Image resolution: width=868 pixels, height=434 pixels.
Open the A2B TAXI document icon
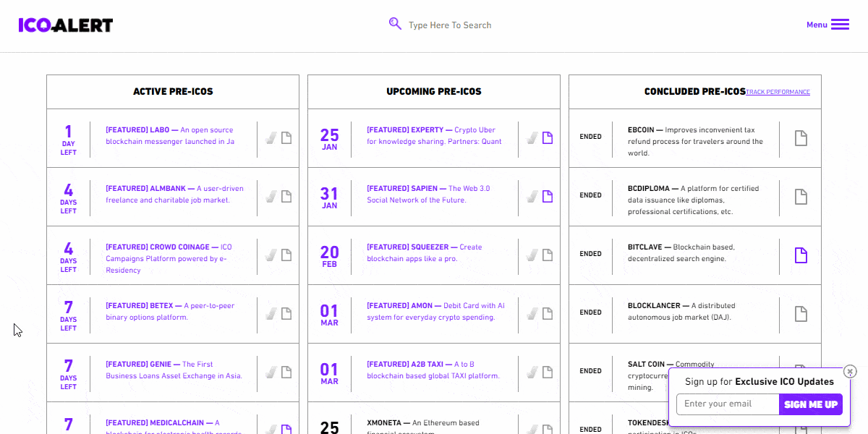coord(548,372)
